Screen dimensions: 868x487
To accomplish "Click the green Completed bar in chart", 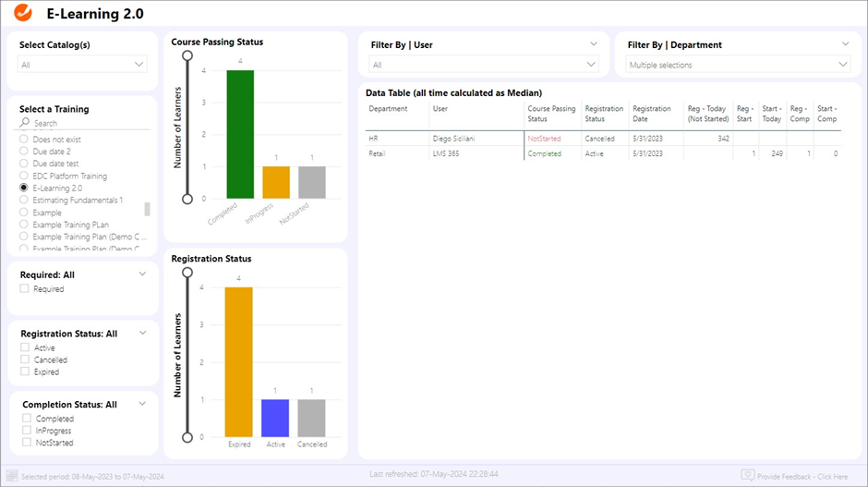I will pyautogui.click(x=240, y=134).
